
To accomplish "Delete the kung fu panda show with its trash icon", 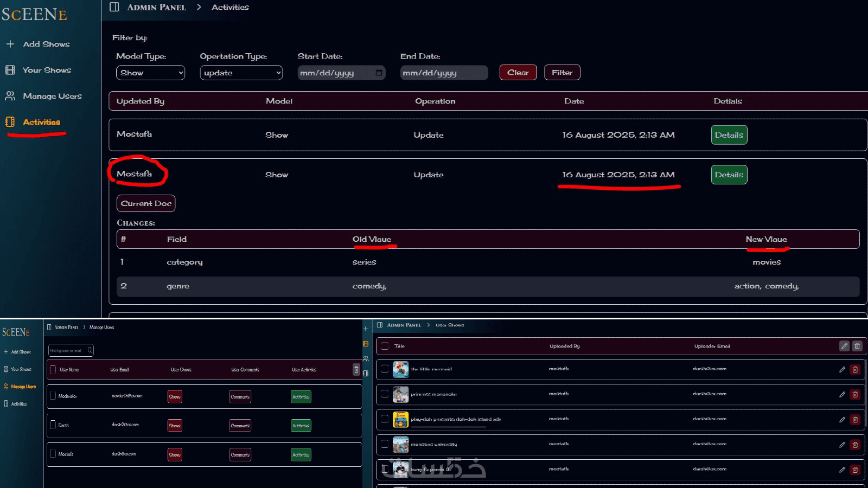I will [855, 470].
